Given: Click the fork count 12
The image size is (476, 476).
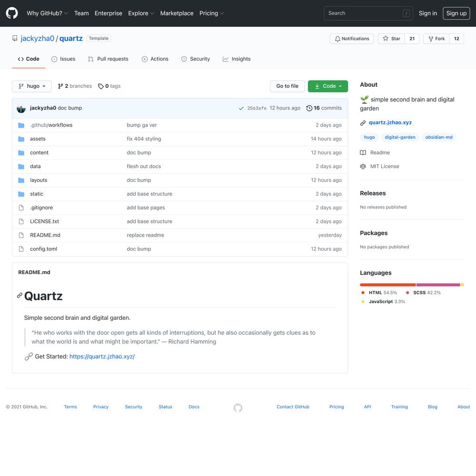Looking at the screenshot, I should click(456, 39).
